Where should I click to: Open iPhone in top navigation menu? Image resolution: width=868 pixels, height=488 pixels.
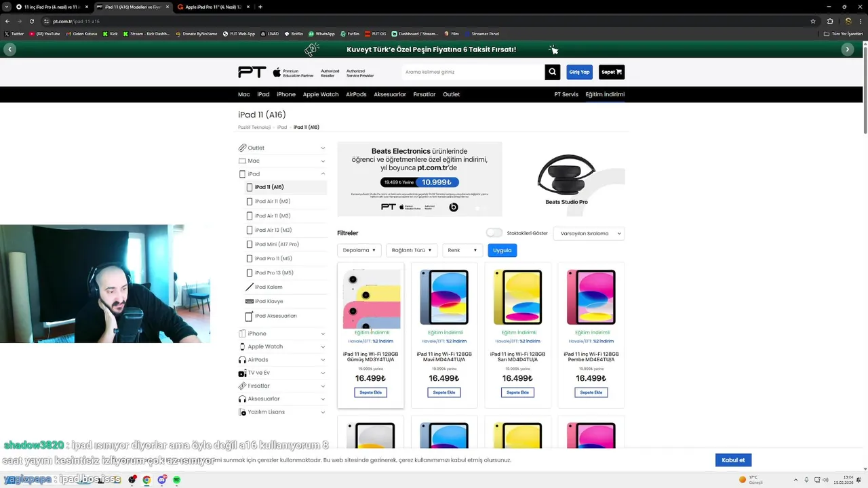click(x=286, y=94)
